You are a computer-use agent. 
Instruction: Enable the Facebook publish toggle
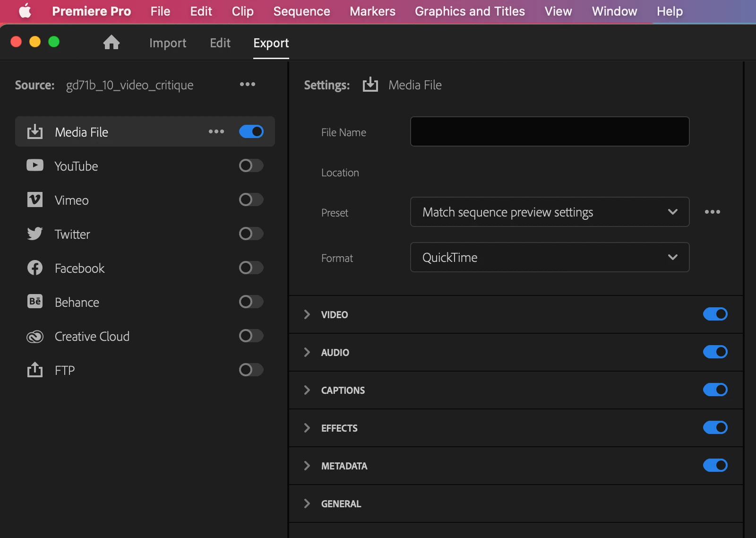pyautogui.click(x=251, y=268)
